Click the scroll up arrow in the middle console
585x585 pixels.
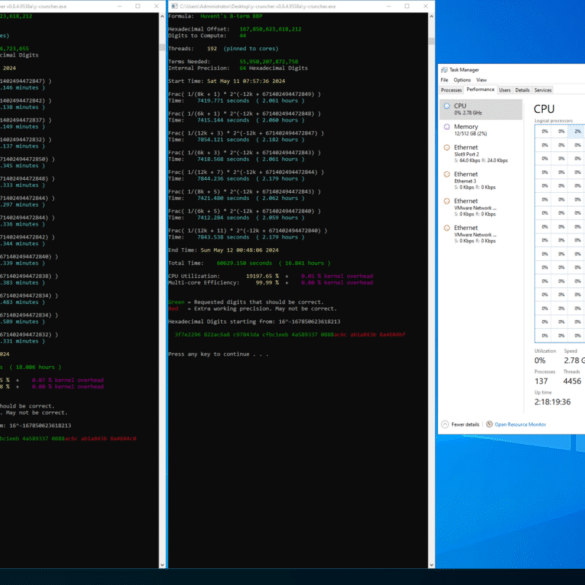[431, 16]
